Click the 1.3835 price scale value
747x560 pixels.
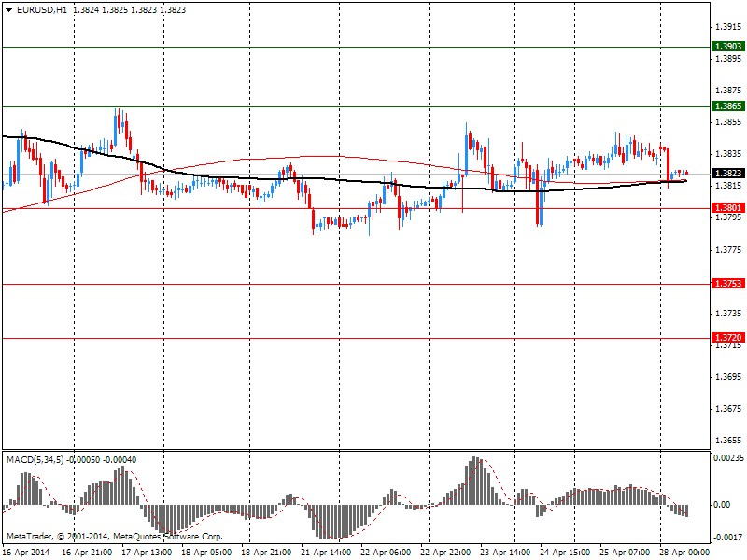[728, 154]
